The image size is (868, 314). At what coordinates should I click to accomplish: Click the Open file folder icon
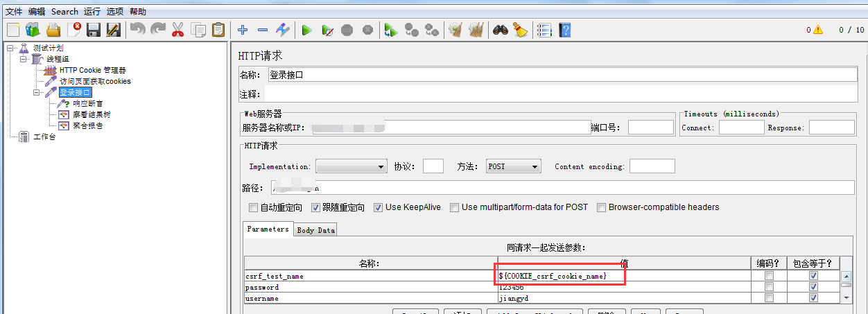point(53,30)
